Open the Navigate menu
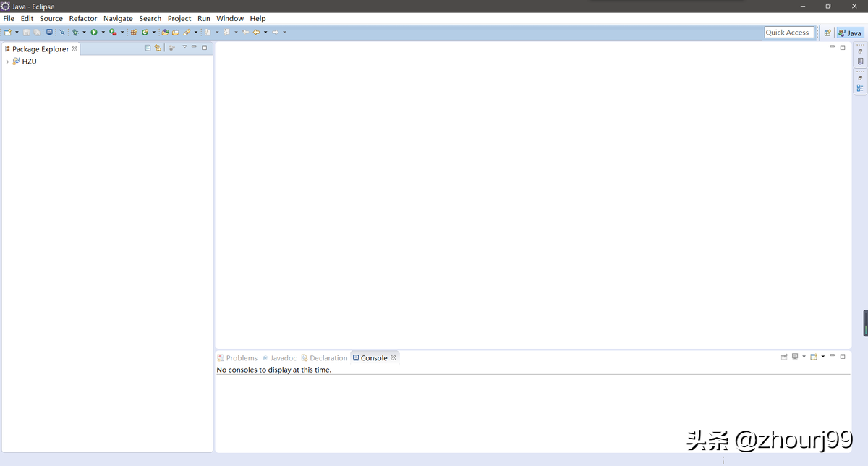 118,18
